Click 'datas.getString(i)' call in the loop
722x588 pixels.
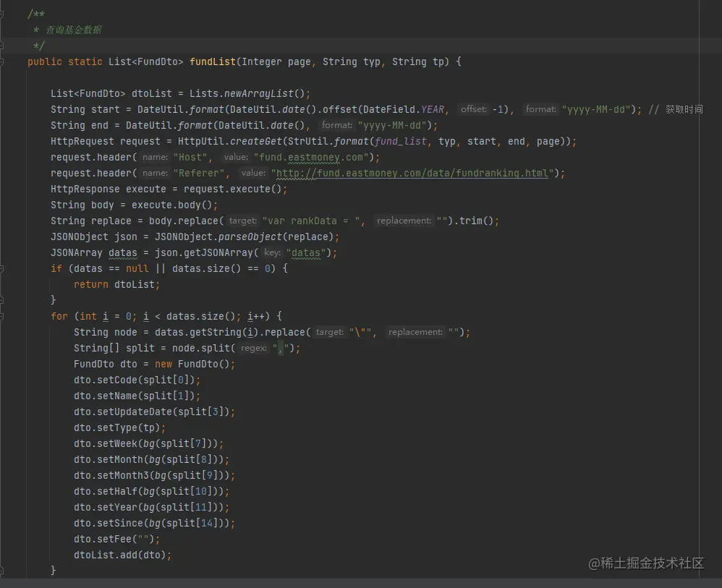pos(206,333)
